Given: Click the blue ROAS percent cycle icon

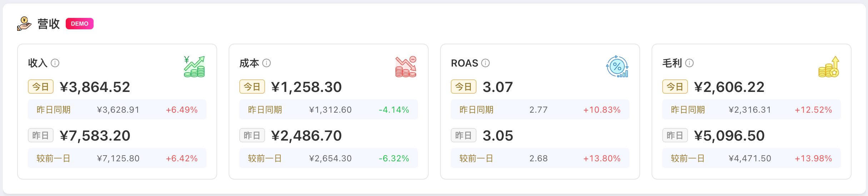Looking at the screenshot, I should click(x=617, y=67).
